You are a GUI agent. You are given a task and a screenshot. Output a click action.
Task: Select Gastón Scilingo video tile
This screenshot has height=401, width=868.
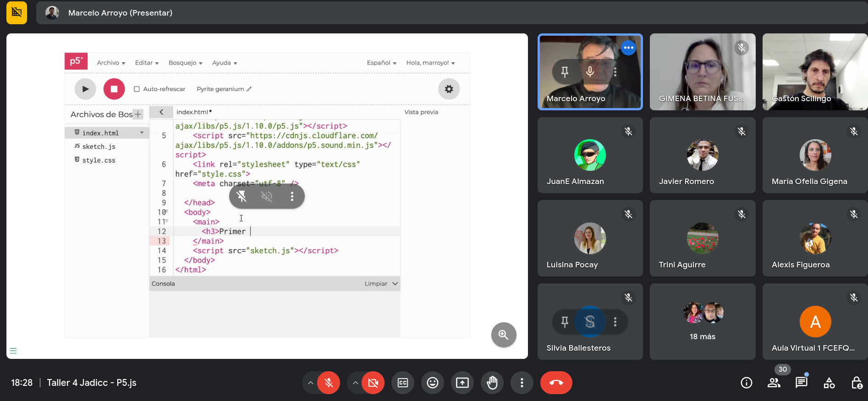(815, 72)
